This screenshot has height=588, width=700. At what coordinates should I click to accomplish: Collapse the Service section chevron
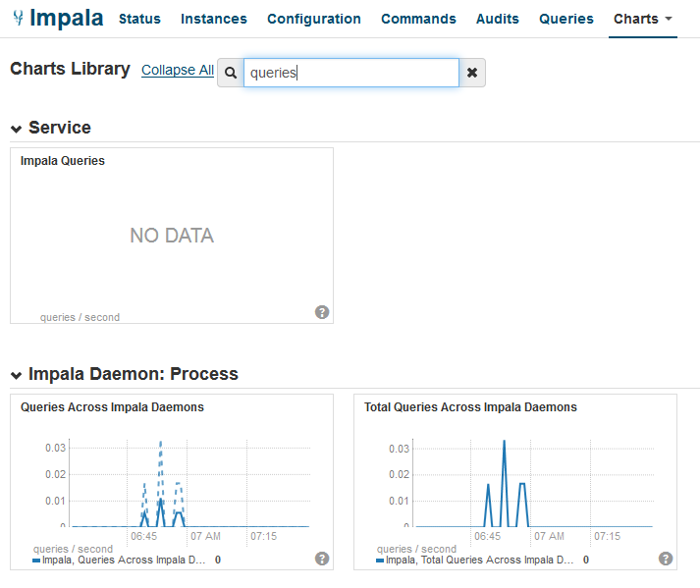16,129
